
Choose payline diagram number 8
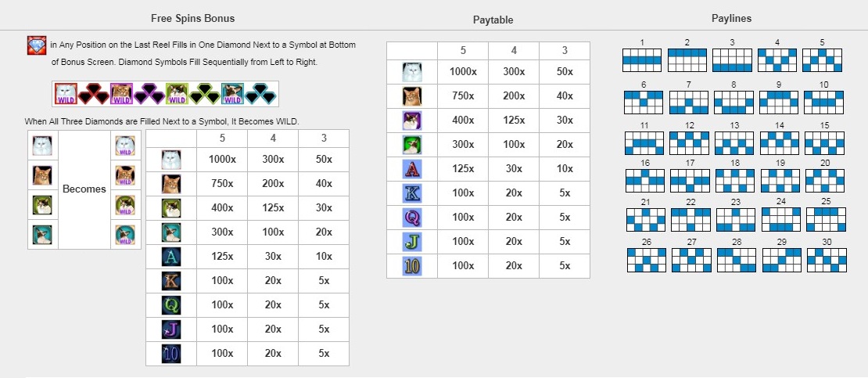pyautogui.click(x=733, y=102)
